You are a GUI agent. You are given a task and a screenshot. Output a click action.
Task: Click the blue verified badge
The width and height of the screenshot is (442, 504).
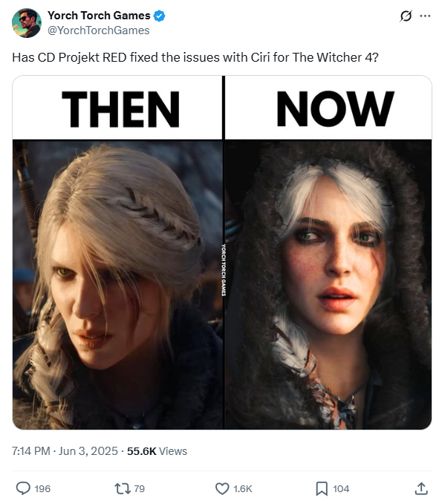[x=159, y=16]
